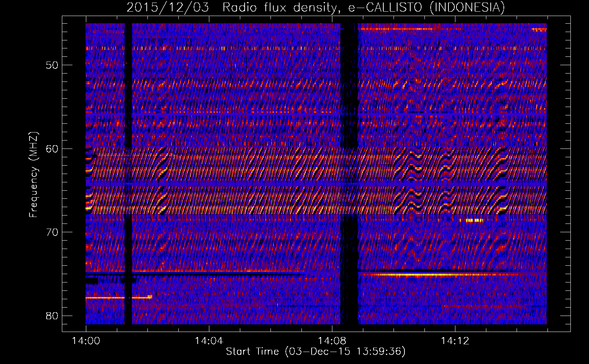This screenshot has width=589, height=364.
Task: Click the '14:12' time tick label
Action: tap(455, 341)
